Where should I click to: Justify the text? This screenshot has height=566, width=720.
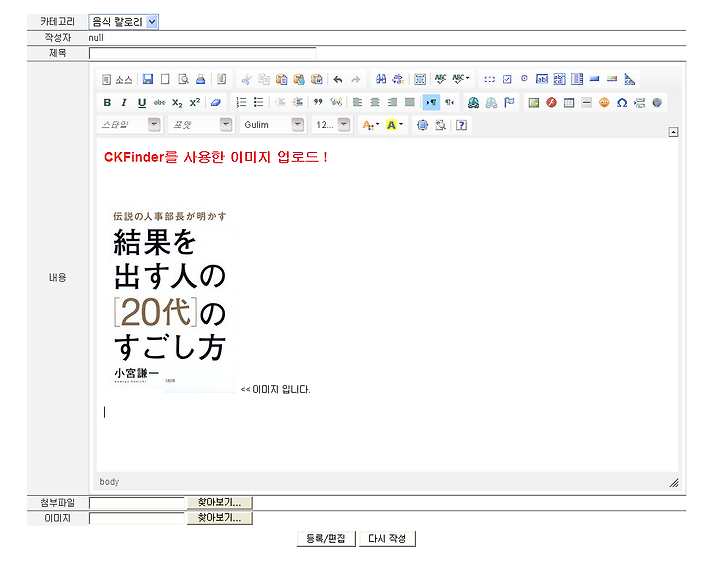(x=410, y=102)
